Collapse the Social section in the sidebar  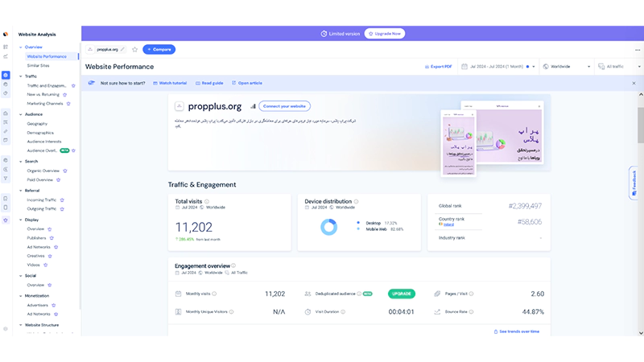21,276
